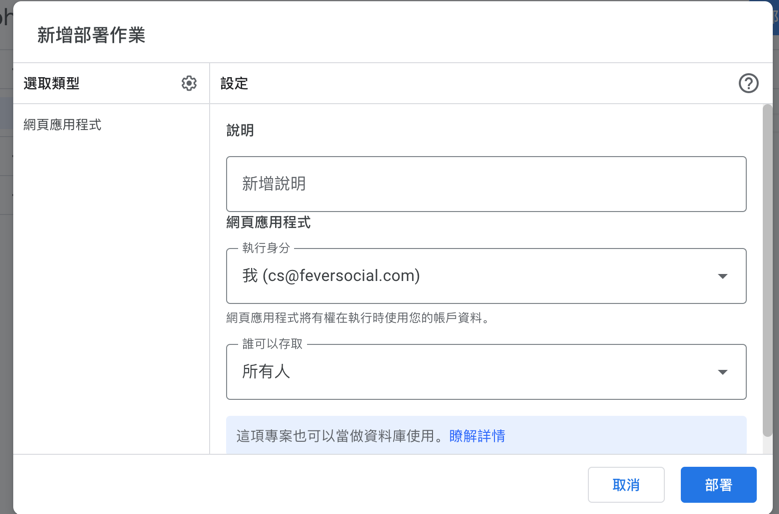Image resolution: width=779 pixels, height=514 pixels.
Task: Click the settings panel vertical scrollbar
Action: point(767,270)
